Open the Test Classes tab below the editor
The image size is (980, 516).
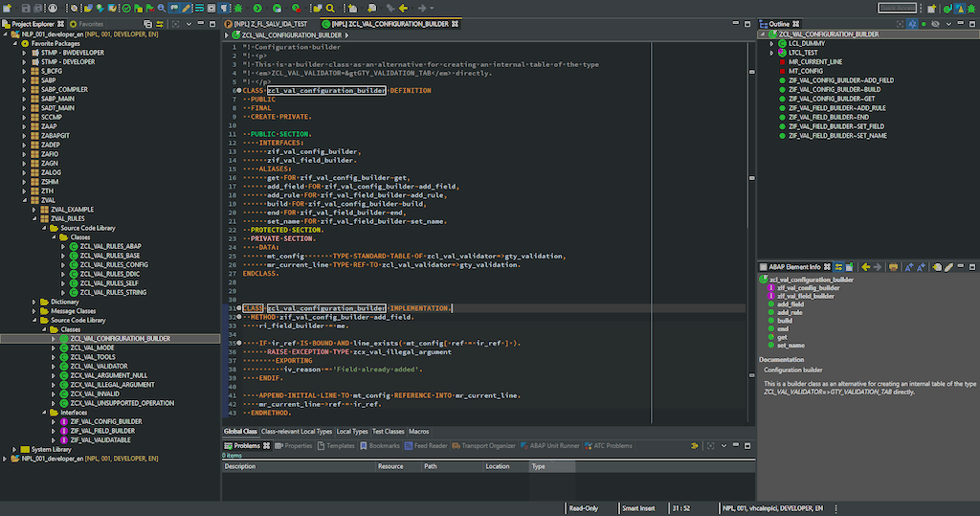390,432
